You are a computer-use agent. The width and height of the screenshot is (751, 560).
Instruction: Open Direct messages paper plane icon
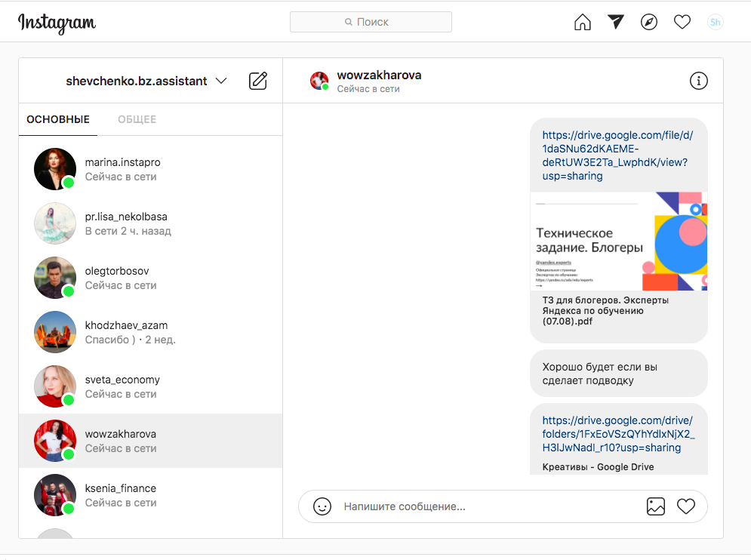tap(616, 23)
